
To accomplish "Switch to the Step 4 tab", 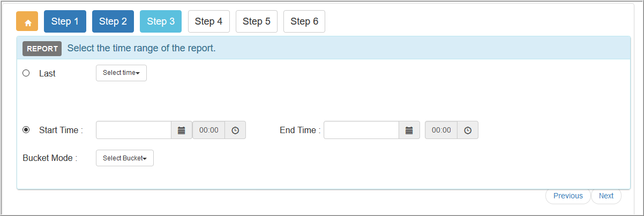I will pos(209,21).
